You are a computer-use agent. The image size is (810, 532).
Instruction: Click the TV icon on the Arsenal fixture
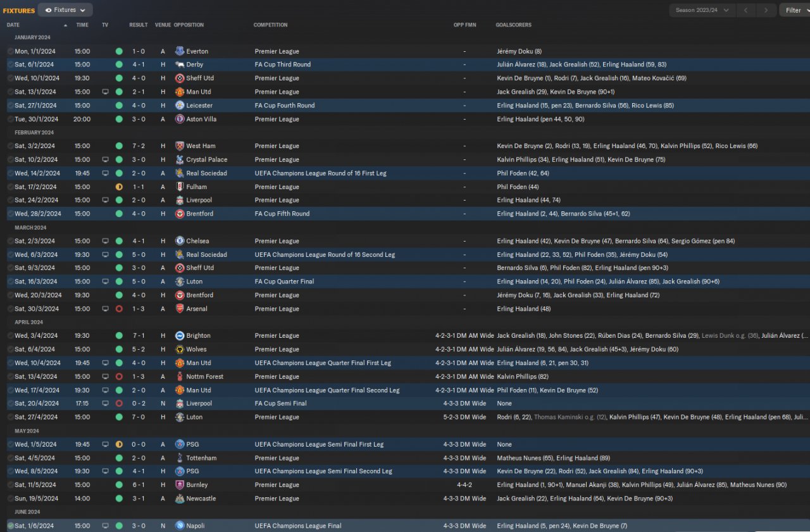tap(105, 309)
